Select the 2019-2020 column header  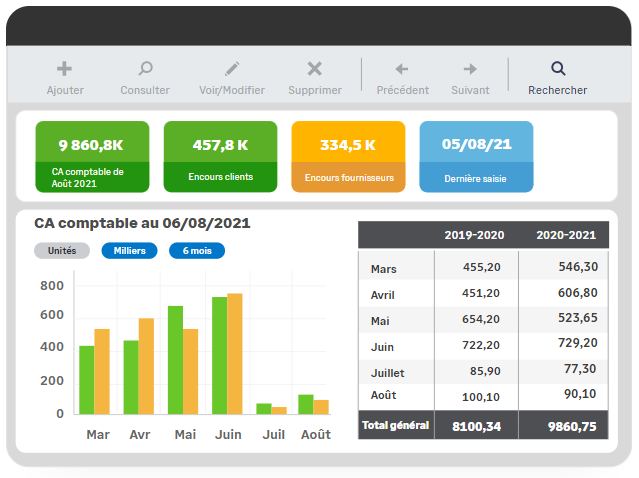coord(474,235)
